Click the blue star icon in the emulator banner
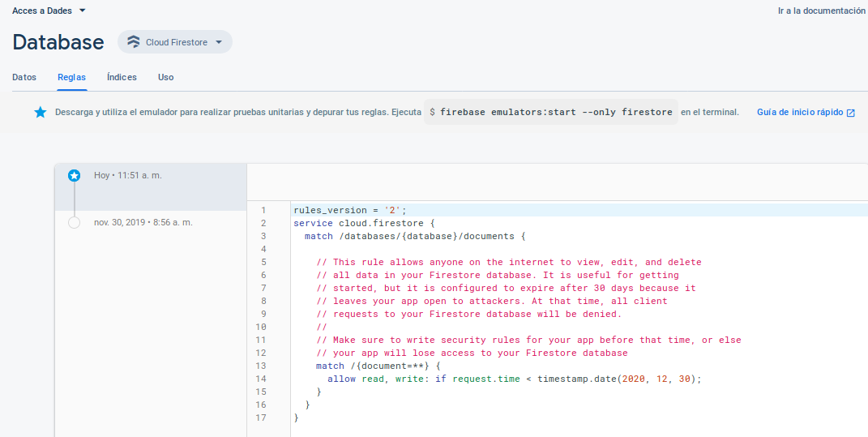 [x=41, y=113]
